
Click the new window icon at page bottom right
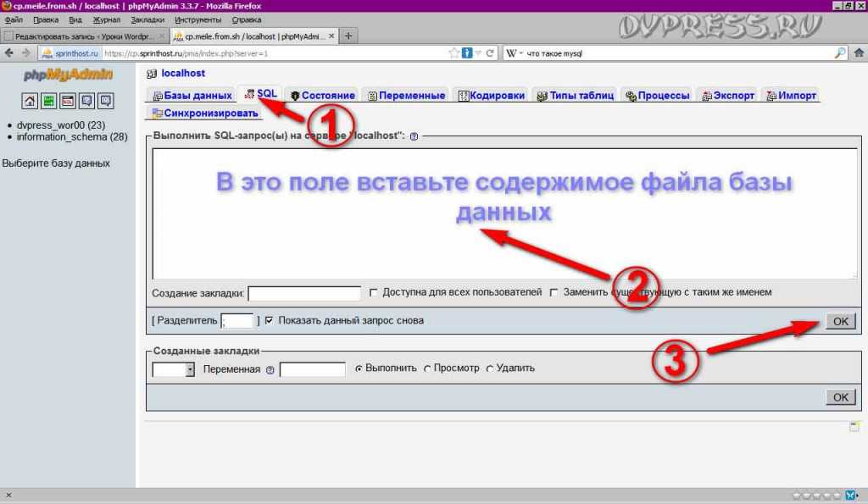[x=854, y=426]
